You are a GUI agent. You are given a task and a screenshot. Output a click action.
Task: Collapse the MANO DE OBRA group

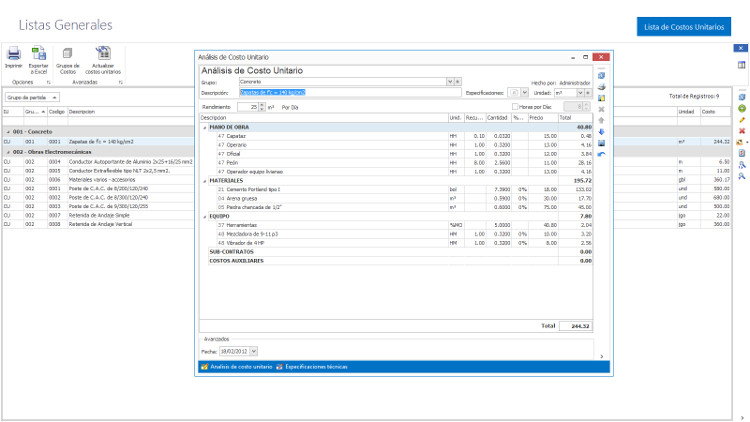pyautogui.click(x=205, y=128)
